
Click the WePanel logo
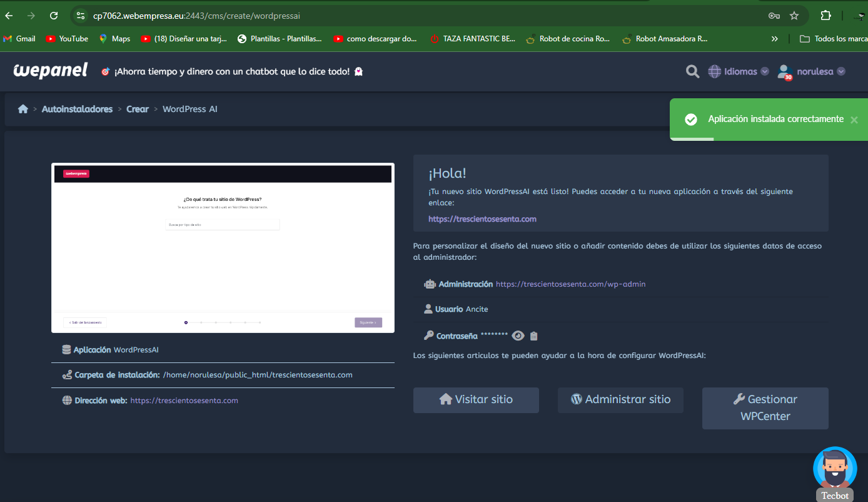point(51,71)
